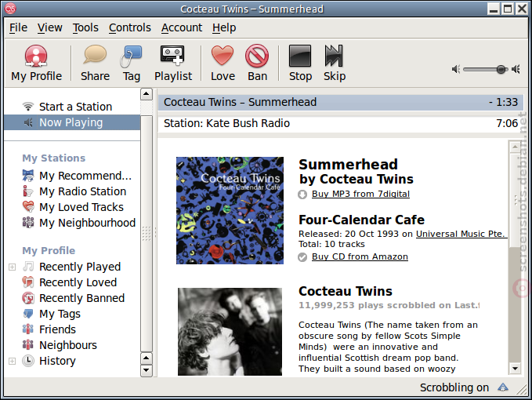Viewport: 532px width, 400px height.
Task: Adjust the volume slider handle
Action: 501,69
